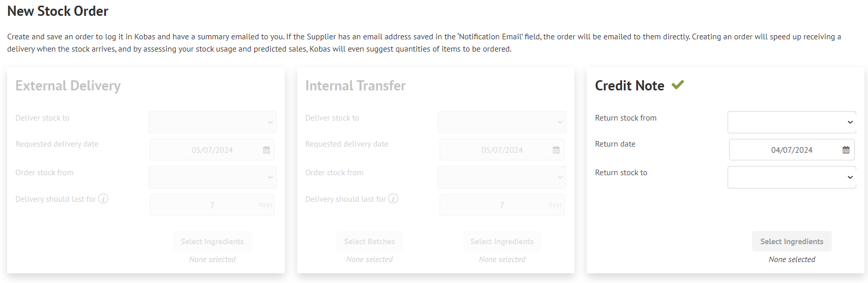Click Internal Transfer 'last for' info icon
Screen dimensions: 868x283
pyautogui.click(x=393, y=199)
